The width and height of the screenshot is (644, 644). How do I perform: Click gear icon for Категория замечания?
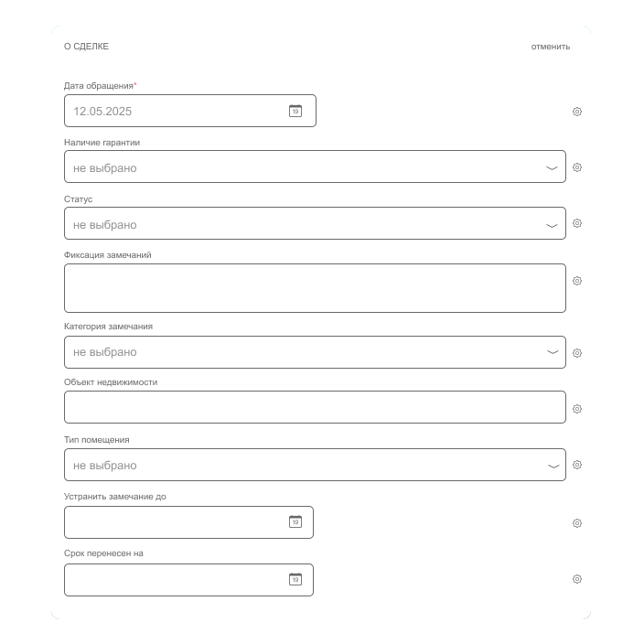(577, 353)
